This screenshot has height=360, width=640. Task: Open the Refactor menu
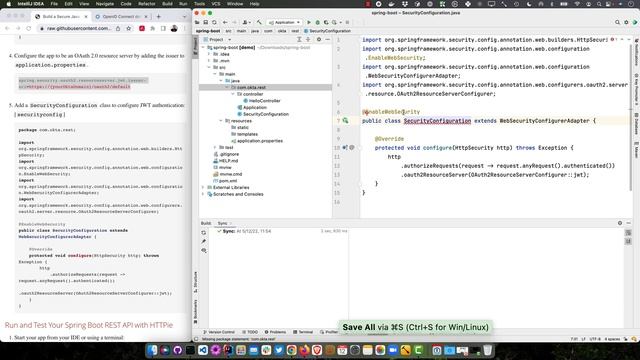point(147,4)
